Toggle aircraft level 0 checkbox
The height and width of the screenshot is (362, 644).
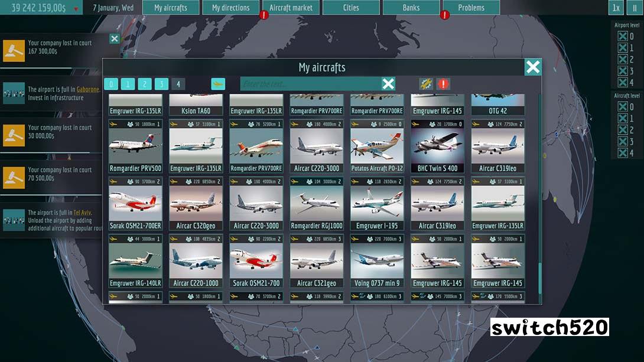pos(623,107)
